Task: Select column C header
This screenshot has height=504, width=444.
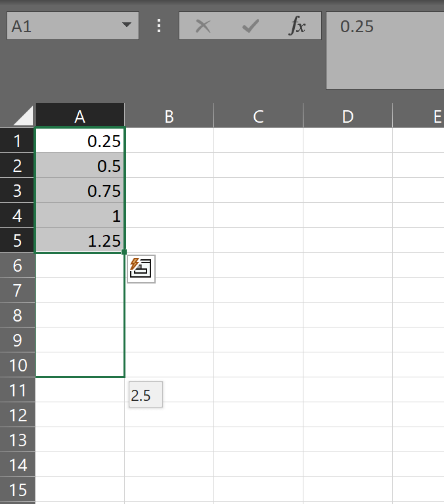Action: [258, 116]
